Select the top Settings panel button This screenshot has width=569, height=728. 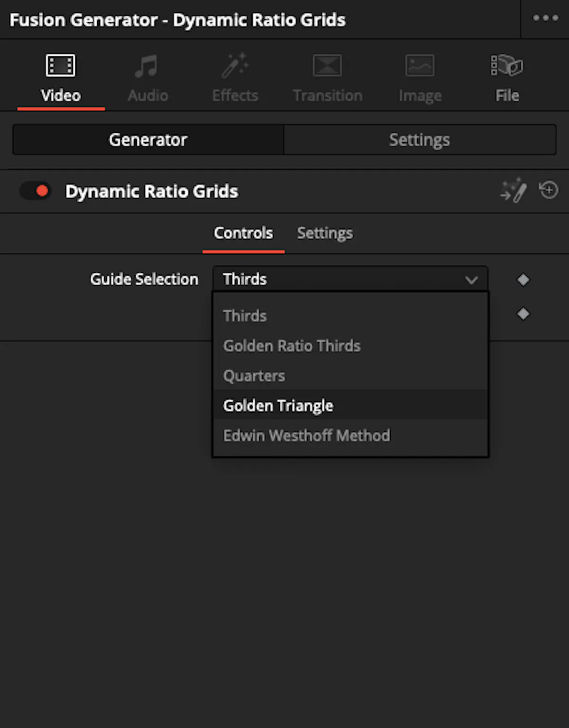tap(420, 140)
